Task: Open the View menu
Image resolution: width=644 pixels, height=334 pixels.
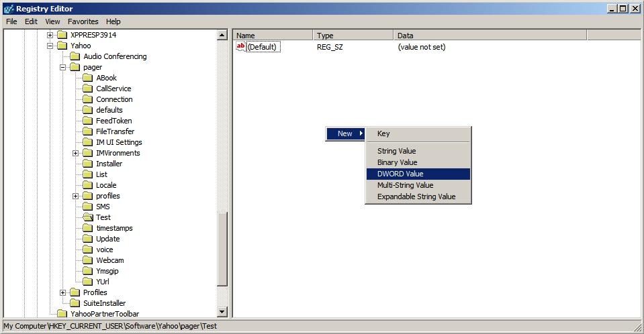Action: (x=52, y=21)
